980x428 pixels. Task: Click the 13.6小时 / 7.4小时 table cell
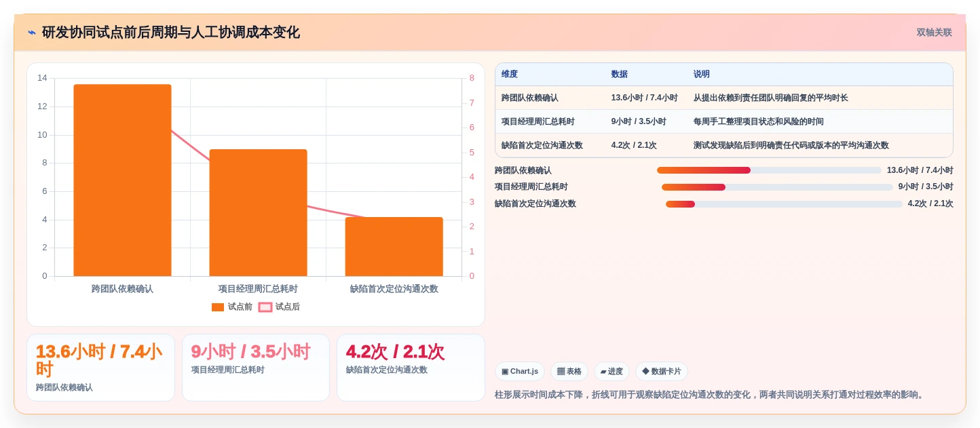pyautogui.click(x=644, y=98)
